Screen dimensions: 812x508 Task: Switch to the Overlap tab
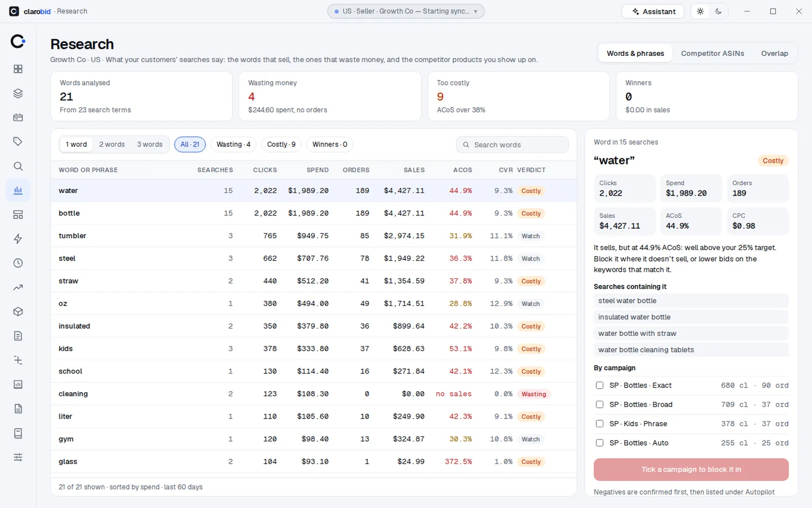pos(774,53)
